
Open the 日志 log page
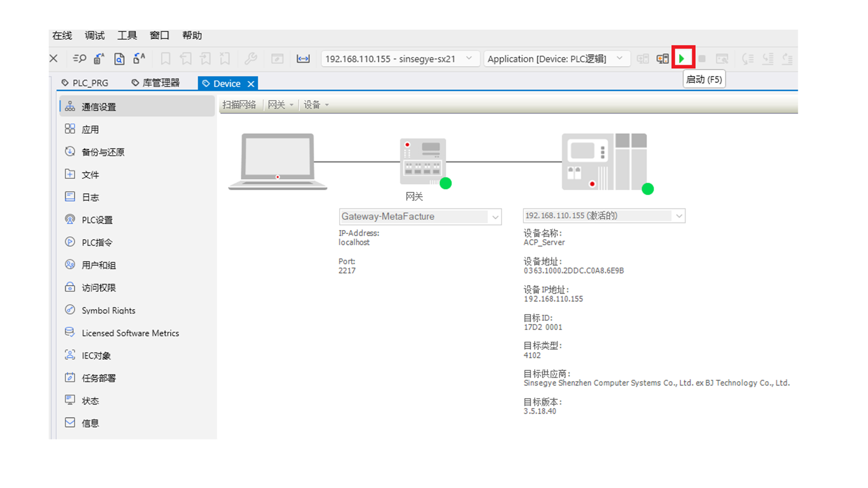(x=90, y=197)
